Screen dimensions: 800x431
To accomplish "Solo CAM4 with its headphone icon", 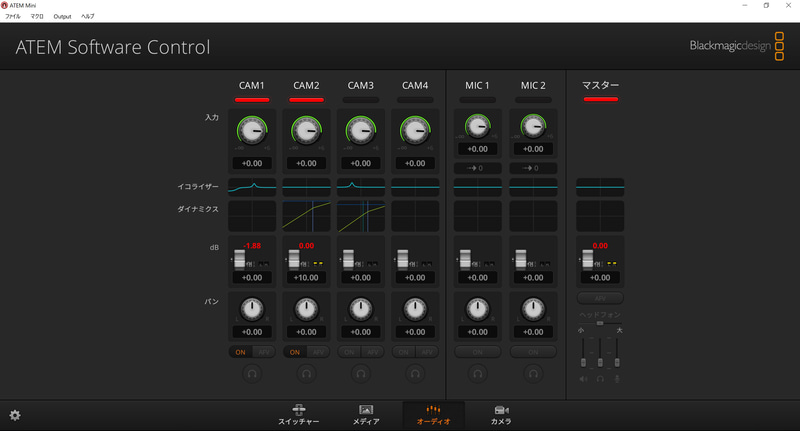I will coord(415,373).
